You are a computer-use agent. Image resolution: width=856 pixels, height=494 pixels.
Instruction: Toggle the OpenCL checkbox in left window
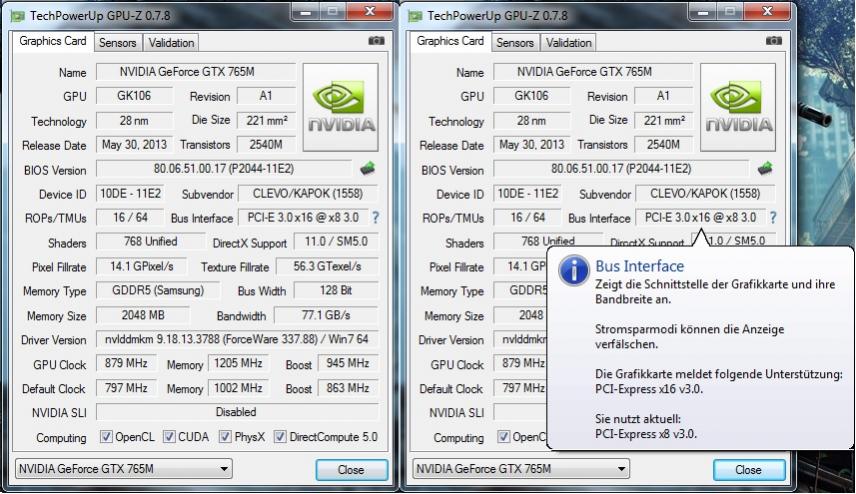[106, 437]
